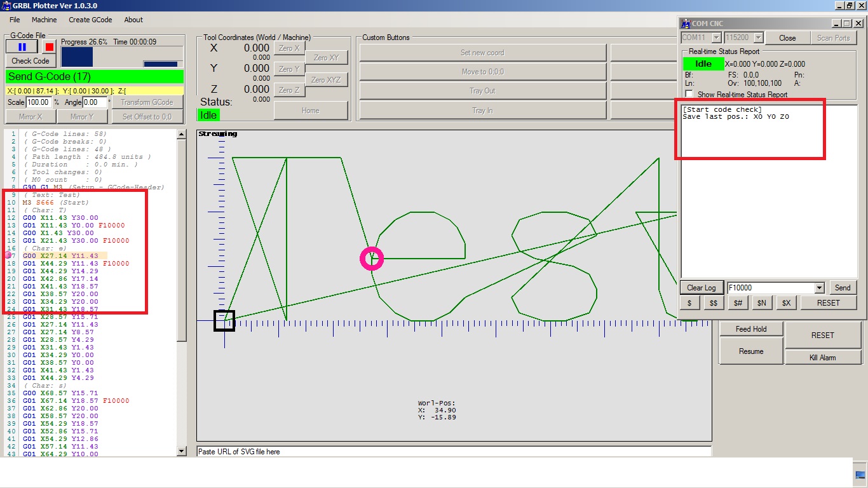
Task: Click the Kill Alarm button
Action: [823, 358]
